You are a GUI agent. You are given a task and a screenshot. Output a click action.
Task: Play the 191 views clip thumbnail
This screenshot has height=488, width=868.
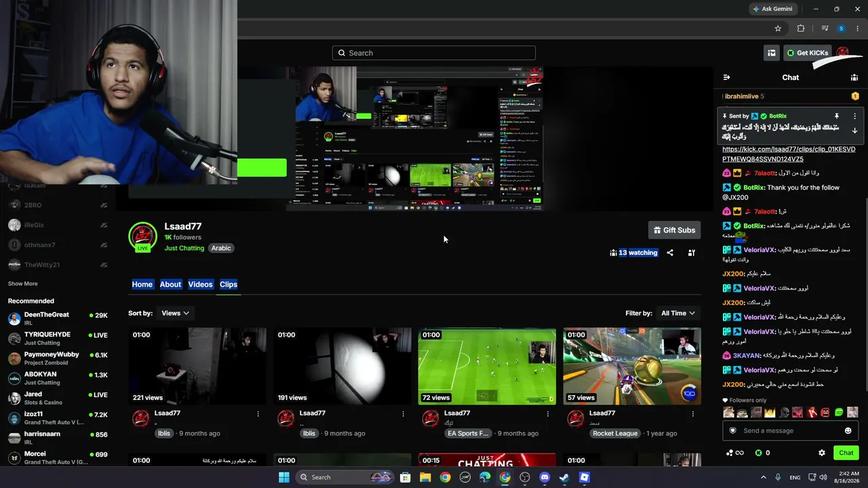tap(342, 367)
